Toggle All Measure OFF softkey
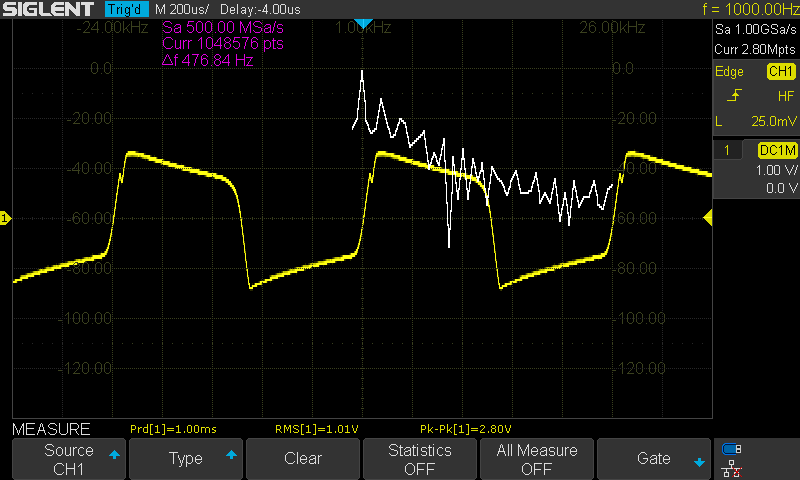The height and width of the screenshot is (480, 800). (537, 459)
